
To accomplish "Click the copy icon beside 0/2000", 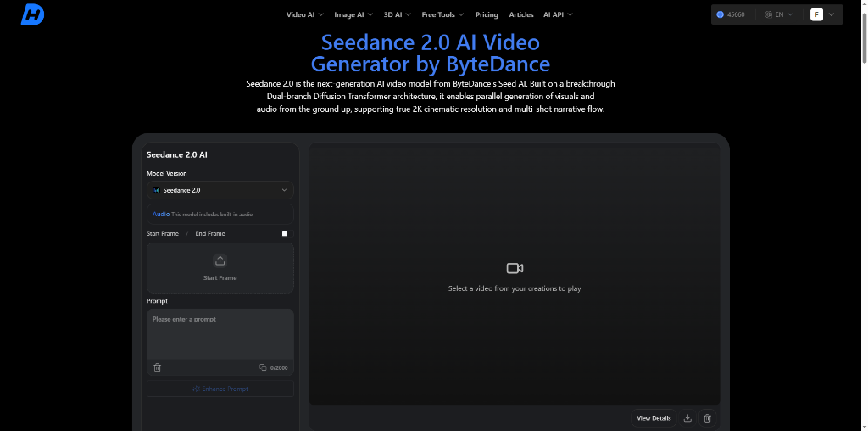I will (263, 367).
